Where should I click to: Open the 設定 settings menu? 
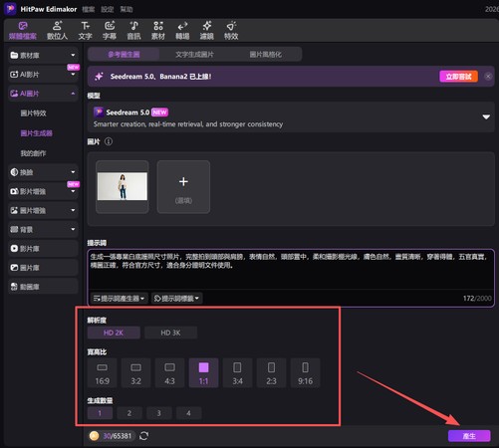point(108,9)
